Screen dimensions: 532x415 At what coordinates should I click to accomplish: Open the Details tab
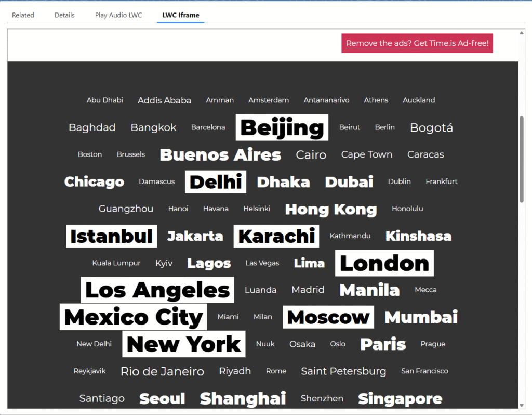coord(64,15)
